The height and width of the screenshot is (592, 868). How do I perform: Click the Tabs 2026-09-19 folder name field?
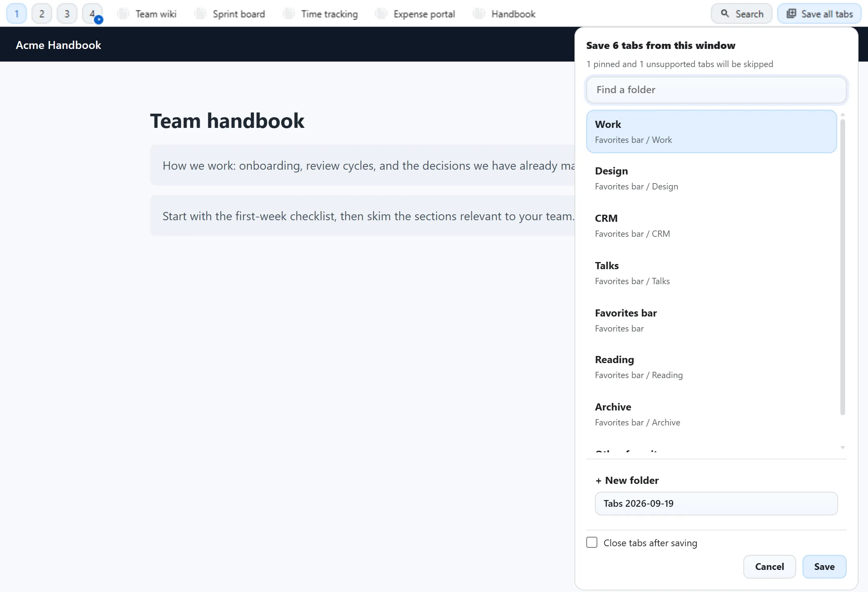716,504
